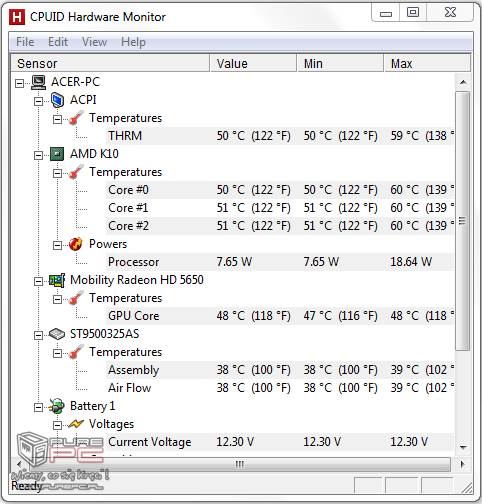Open the File menu
The width and height of the screenshot is (482, 504).
(x=25, y=42)
